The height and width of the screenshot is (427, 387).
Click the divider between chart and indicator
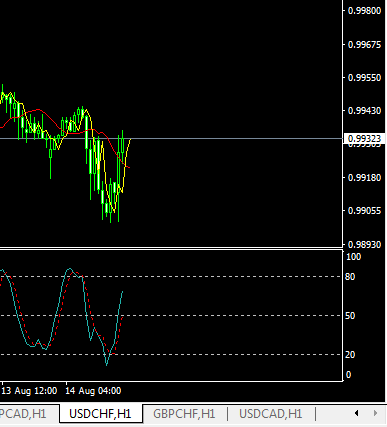click(x=171, y=248)
